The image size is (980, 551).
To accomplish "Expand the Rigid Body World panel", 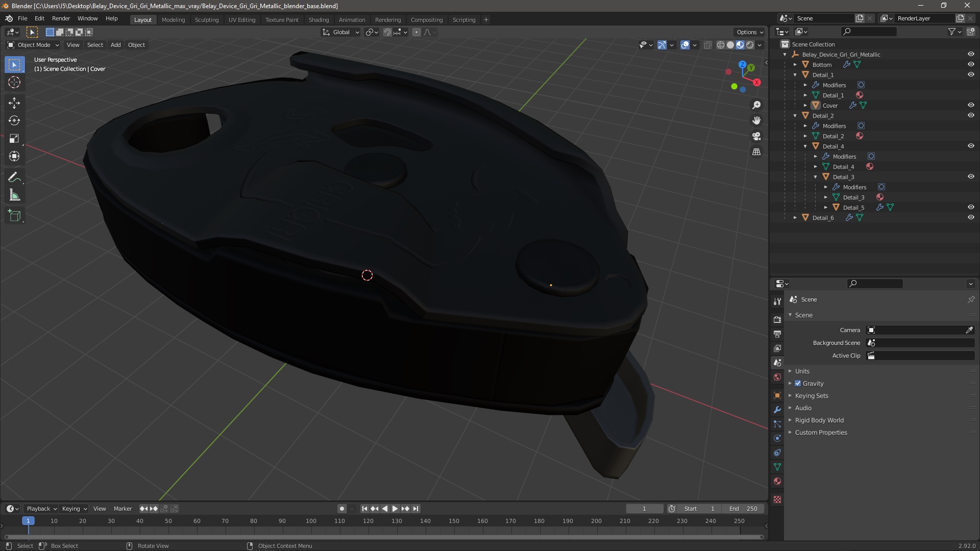I will [819, 420].
